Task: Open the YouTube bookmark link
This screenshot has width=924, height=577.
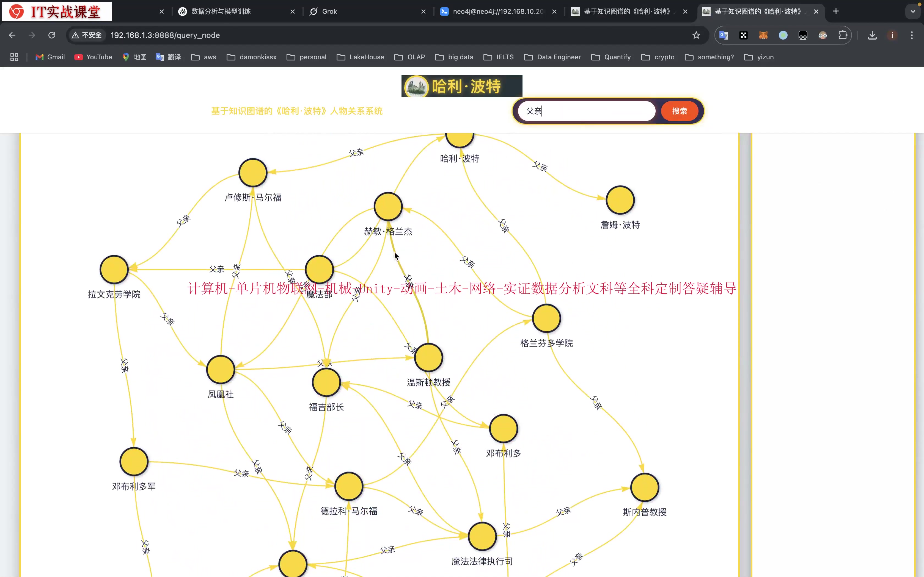Action: [93, 57]
